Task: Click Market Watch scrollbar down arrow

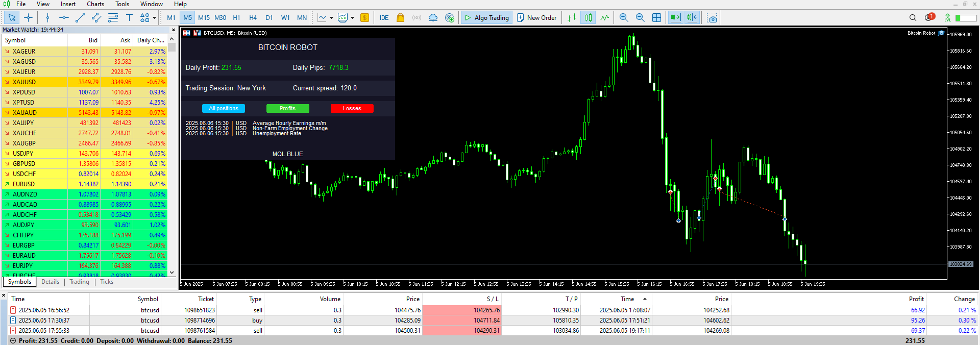Action: pyautogui.click(x=172, y=273)
